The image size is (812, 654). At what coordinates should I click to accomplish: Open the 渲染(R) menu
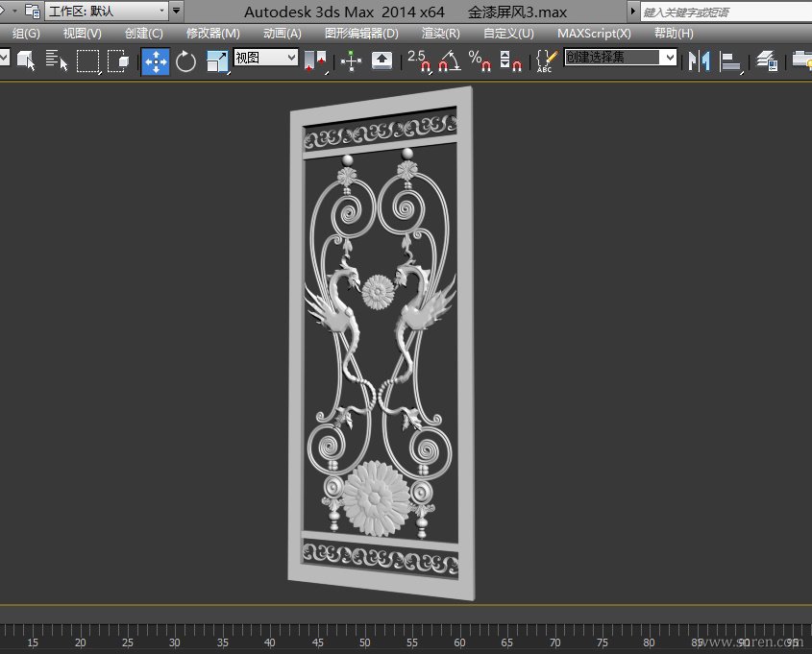click(x=440, y=33)
